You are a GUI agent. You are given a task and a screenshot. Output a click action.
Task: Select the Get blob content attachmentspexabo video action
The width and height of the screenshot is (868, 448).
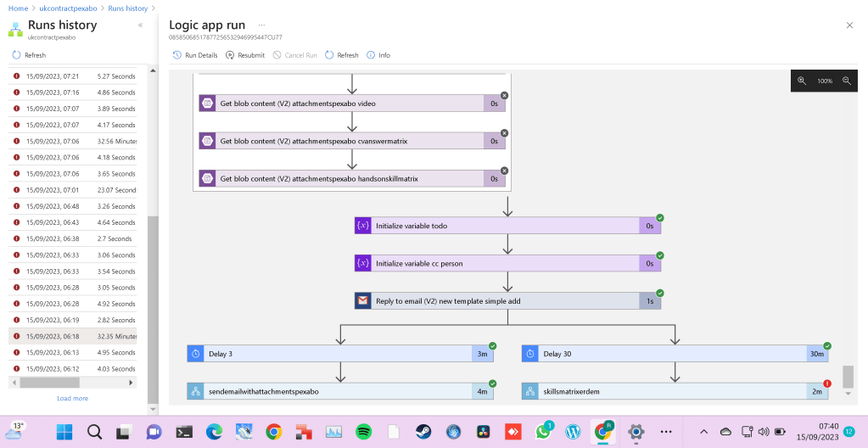tap(352, 104)
